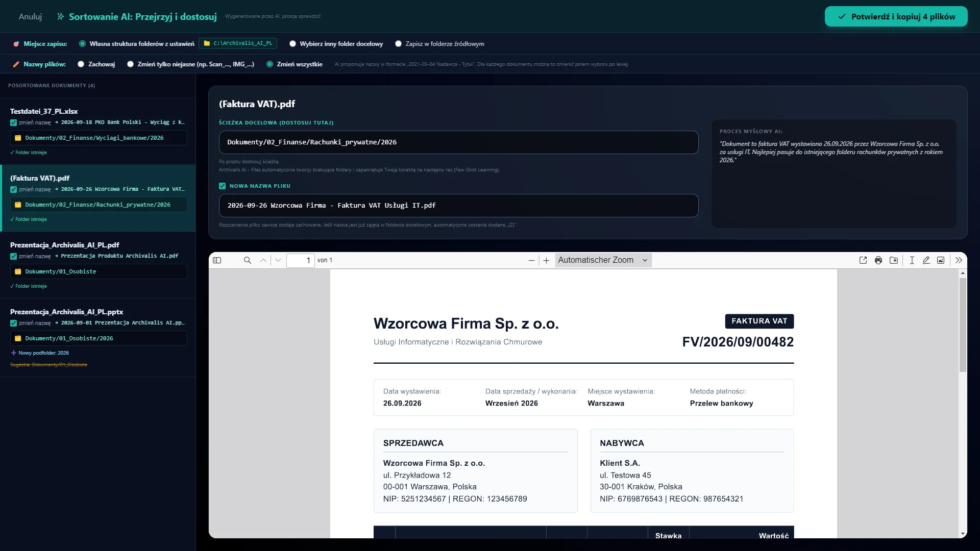Edit the new file name field

pyautogui.click(x=458, y=206)
